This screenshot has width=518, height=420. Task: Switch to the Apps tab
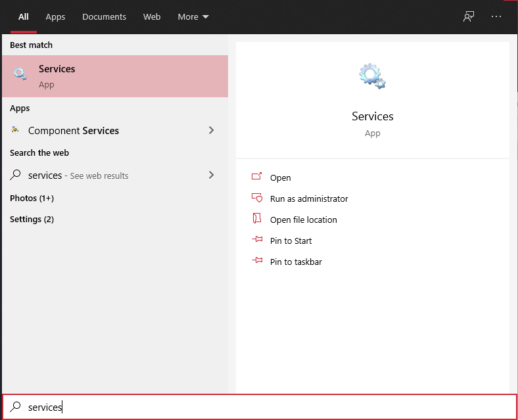pos(55,17)
